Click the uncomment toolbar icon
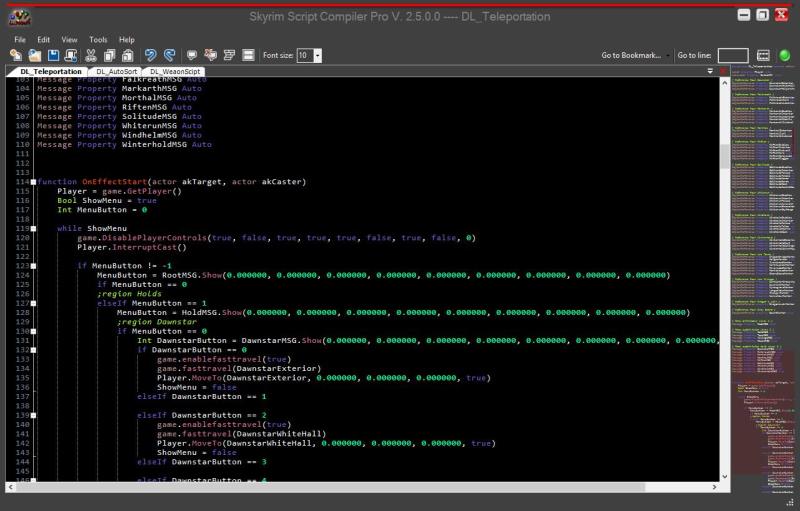 click(210, 55)
